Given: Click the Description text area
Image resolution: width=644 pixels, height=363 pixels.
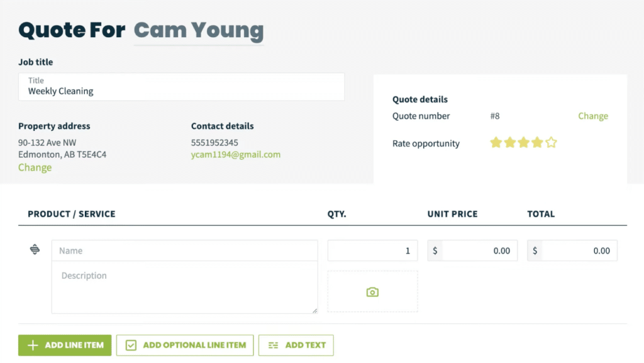Looking at the screenshot, I should [185, 288].
